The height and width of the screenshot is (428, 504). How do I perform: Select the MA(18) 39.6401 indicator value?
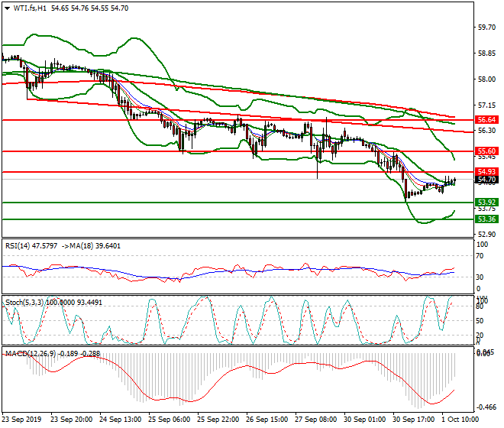tap(95, 246)
